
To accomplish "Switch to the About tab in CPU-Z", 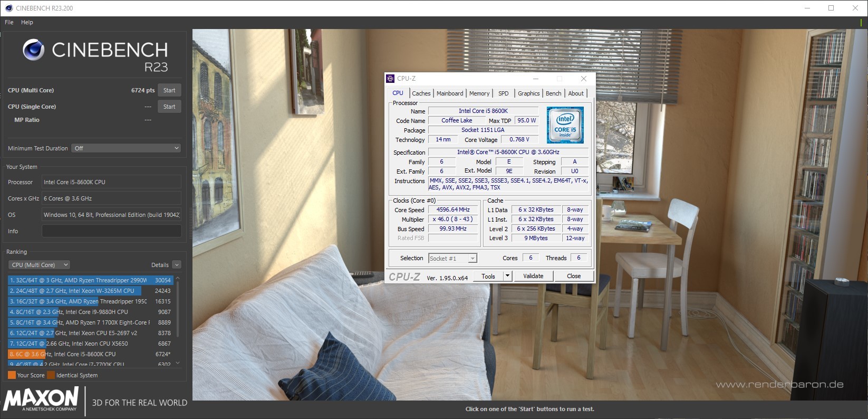I will coord(576,93).
